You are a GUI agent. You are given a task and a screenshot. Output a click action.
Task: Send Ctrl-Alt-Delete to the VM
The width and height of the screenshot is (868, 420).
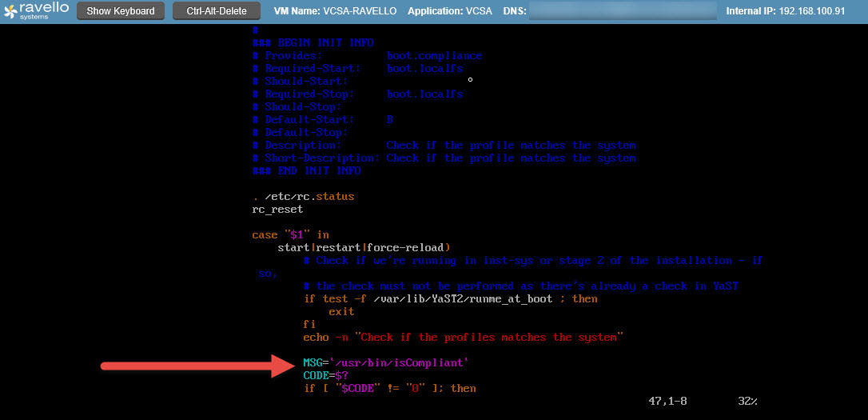click(x=216, y=11)
